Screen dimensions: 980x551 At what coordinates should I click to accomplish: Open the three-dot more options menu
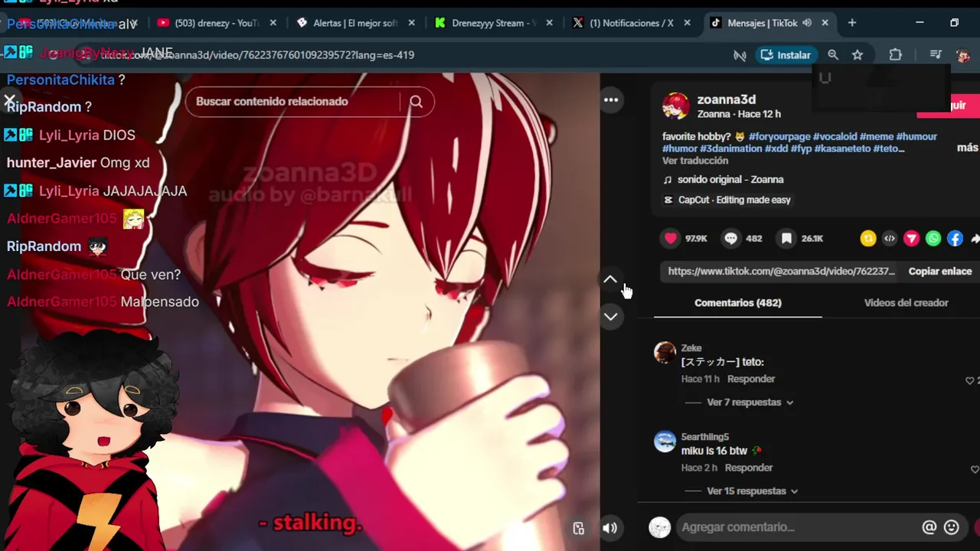coord(611,99)
